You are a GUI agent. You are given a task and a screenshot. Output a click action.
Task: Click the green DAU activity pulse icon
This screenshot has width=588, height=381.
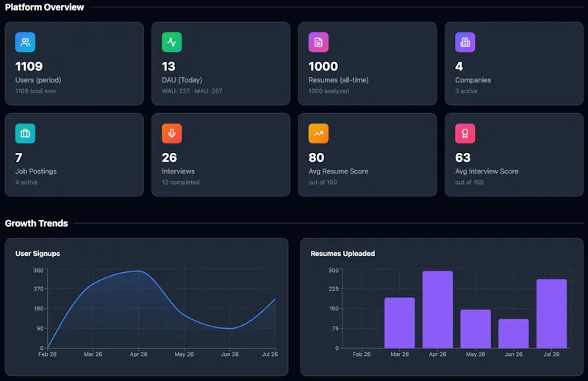[x=172, y=42]
